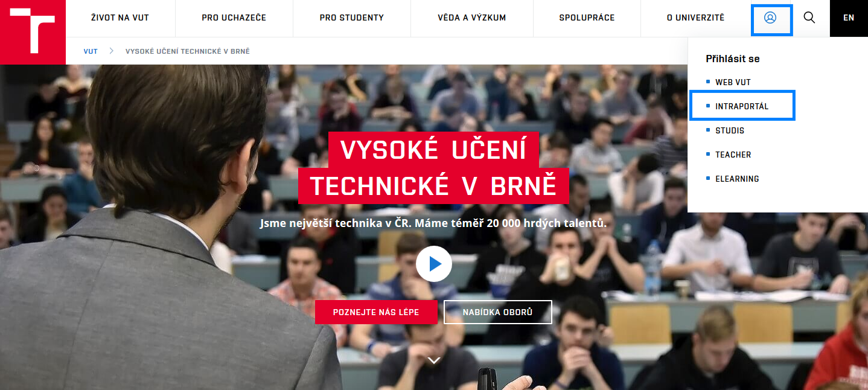Switch language to EN
Screen dimensions: 868x390
849,18
